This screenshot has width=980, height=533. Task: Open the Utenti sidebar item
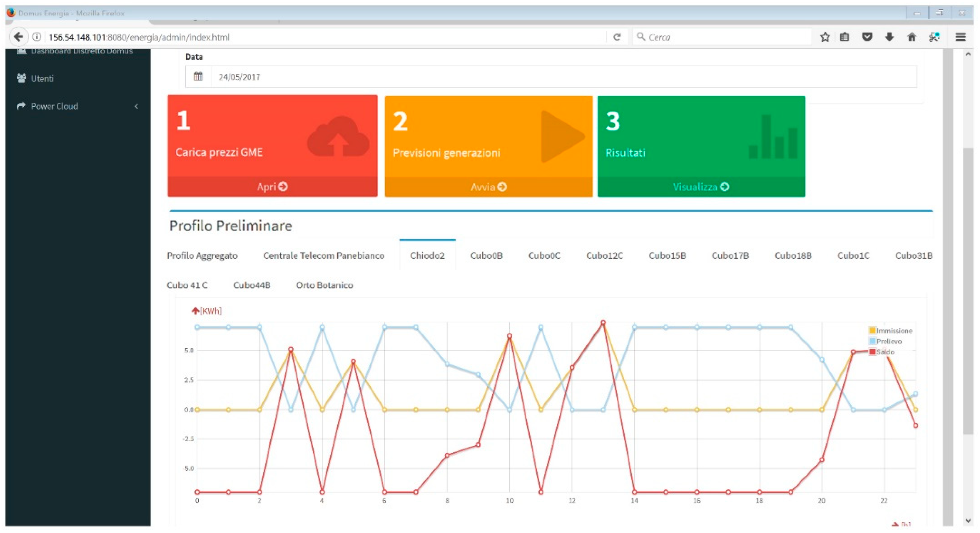click(42, 78)
